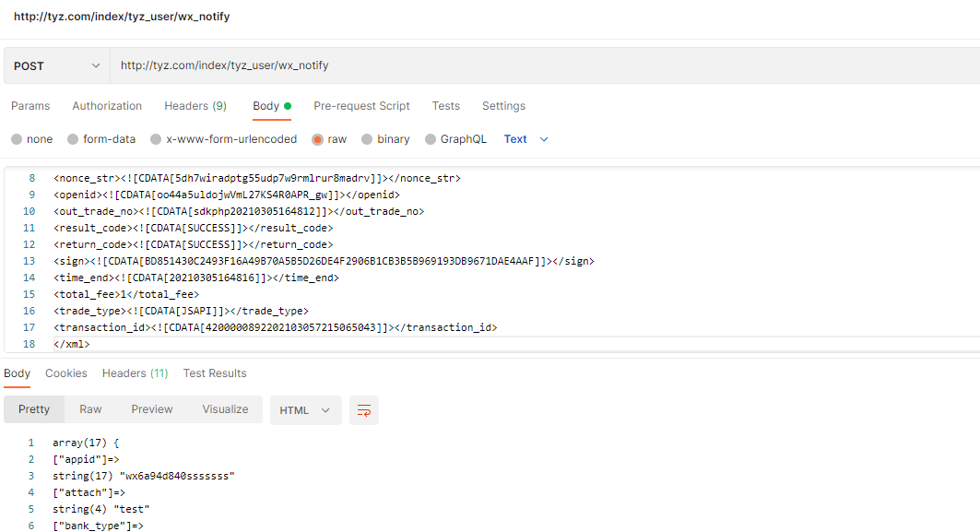
Task: Select the form-data radio option
Action: tap(73, 139)
